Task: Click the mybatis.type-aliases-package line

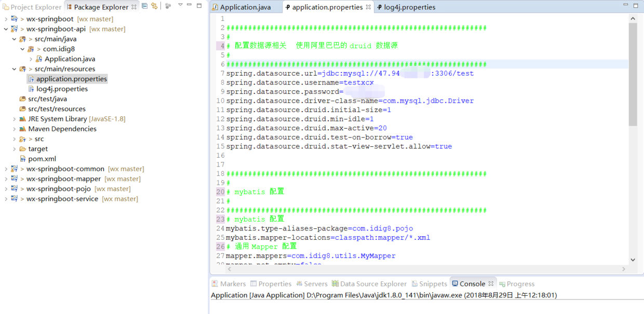Action: tap(319, 228)
